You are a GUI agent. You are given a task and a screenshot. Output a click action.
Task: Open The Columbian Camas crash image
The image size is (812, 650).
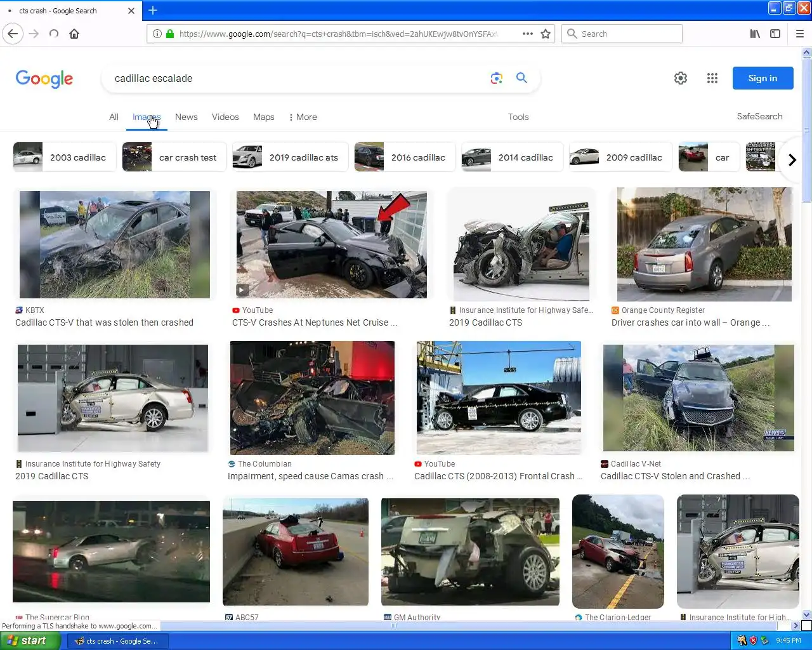coord(312,398)
